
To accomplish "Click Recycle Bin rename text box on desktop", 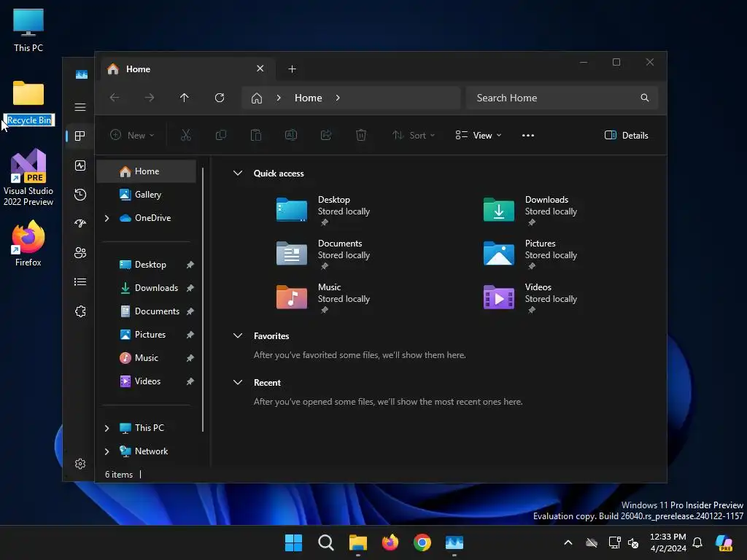I will [29, 120].
